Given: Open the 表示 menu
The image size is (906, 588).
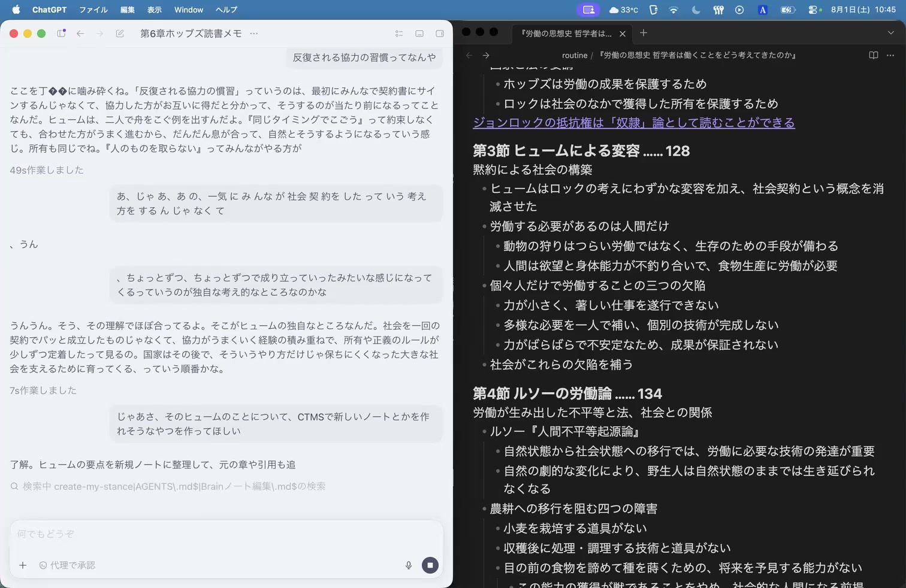Looking at the screenshot, I should [155, 10].
